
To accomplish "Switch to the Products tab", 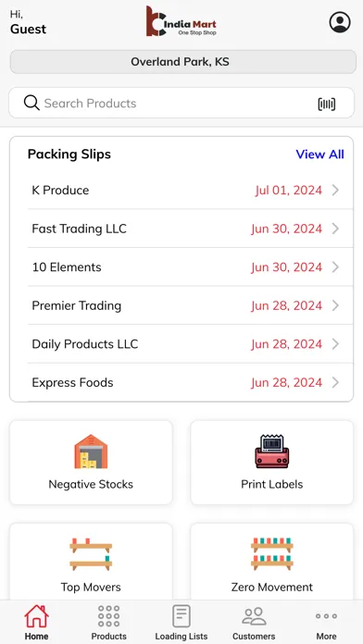I will (x=109, y=622).
